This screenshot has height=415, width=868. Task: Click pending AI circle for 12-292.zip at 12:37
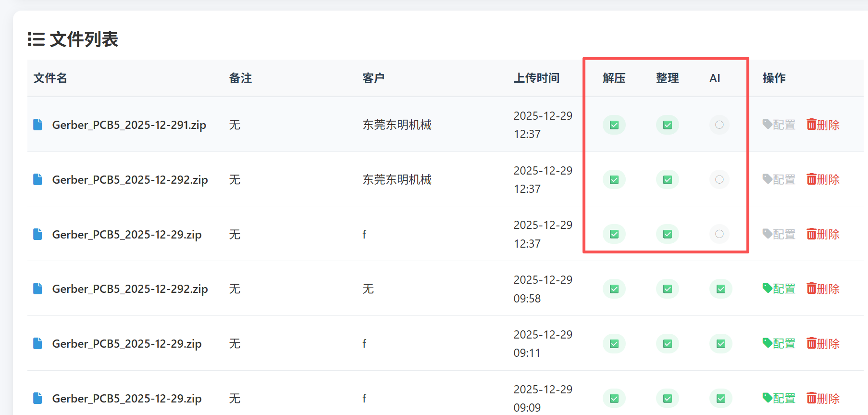click(719, 180)
